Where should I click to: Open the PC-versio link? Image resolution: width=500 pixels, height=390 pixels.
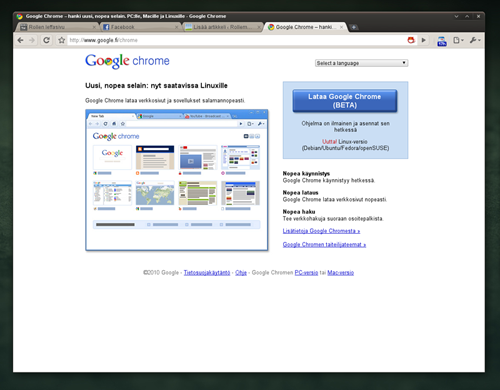tap(306, 273)
